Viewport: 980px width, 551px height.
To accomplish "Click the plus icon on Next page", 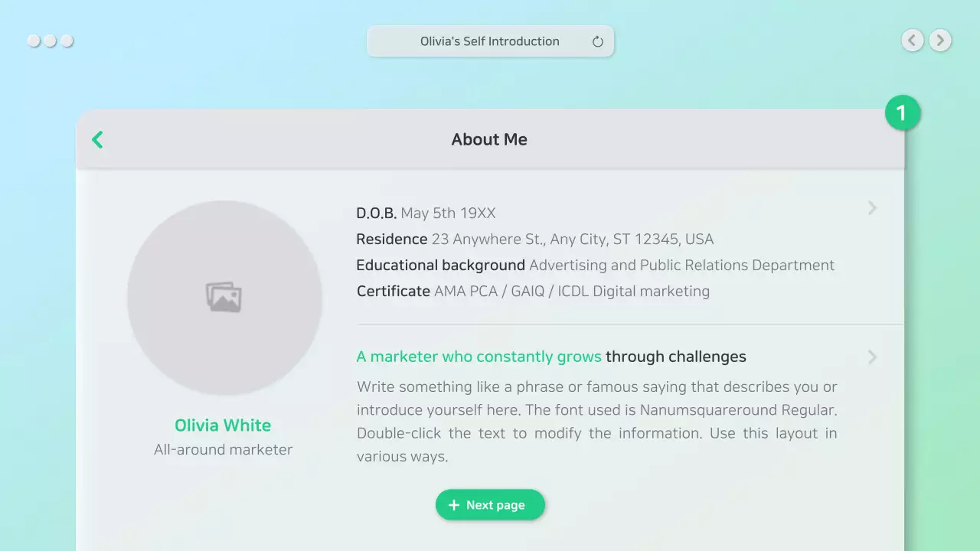I will click(x=454, y=505).
